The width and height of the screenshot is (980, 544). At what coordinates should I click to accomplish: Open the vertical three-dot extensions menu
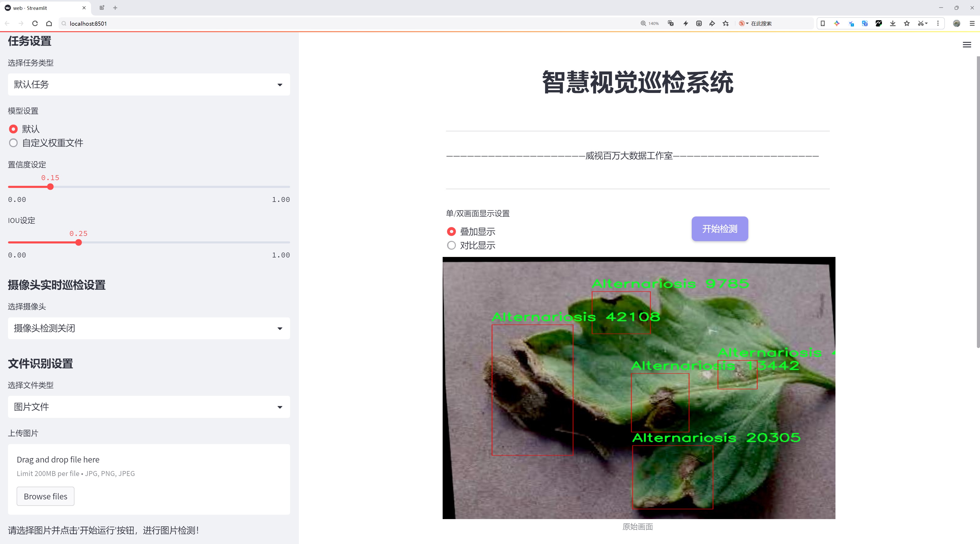[x=938, y=24]
